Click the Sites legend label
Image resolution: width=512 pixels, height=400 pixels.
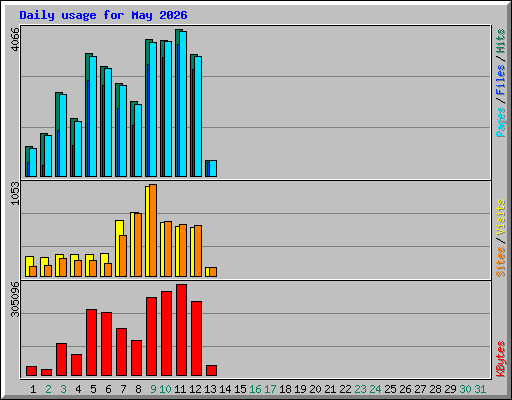[x=501, y=262]
